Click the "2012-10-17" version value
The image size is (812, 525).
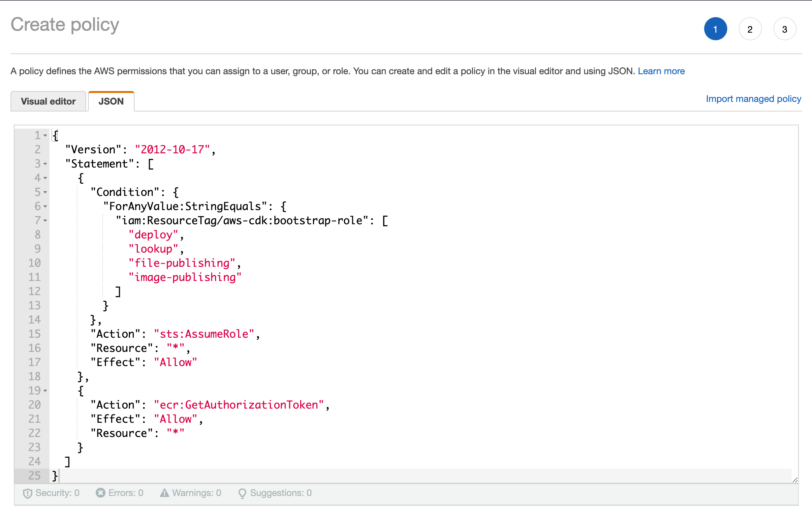(x=172, y=150)
